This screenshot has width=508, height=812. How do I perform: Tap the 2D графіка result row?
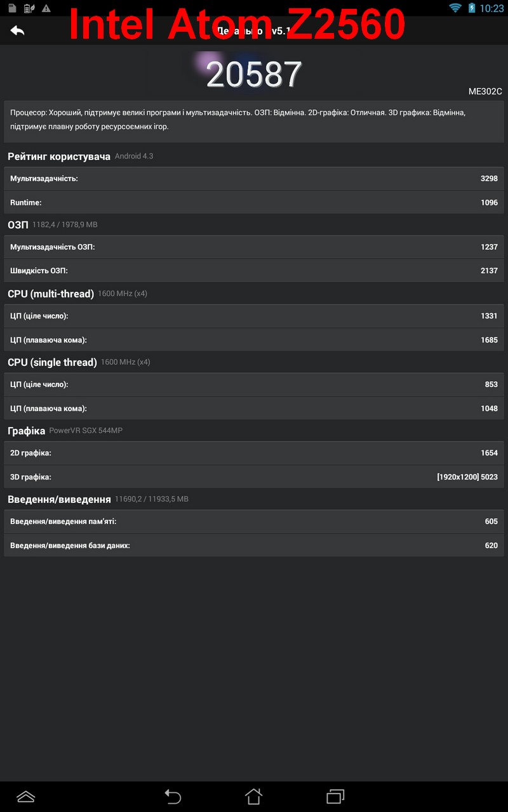pyautogui.click(x=254, y=453)
